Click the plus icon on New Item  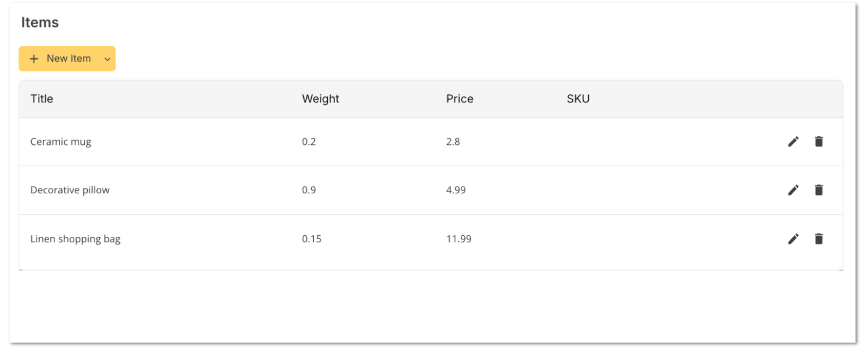coord(34,59)
